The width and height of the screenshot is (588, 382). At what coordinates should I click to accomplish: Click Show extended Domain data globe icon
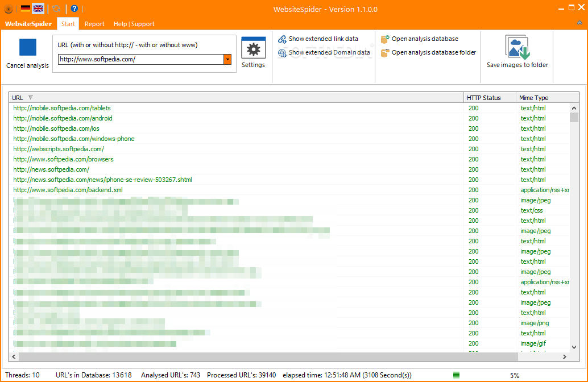coord(283,53)
